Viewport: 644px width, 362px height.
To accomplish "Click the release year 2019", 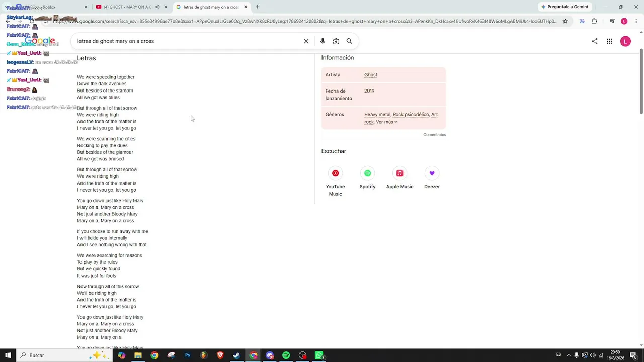I will click(369, 91).
